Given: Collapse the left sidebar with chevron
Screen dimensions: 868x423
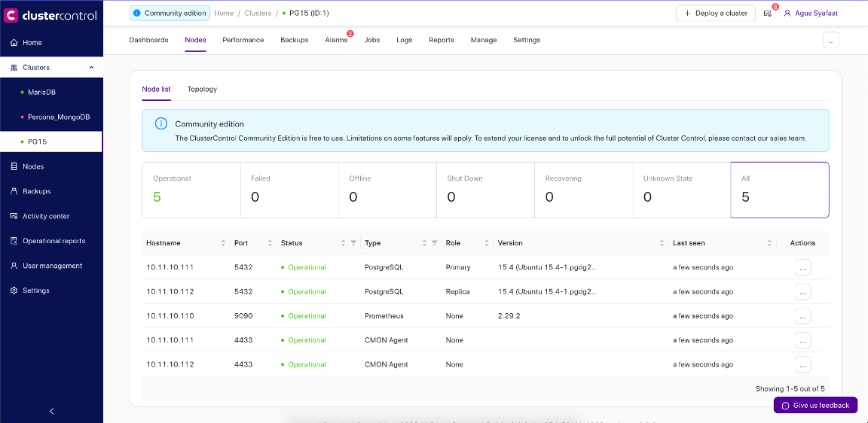Looking at the screenshot, I should coord(51,411).
